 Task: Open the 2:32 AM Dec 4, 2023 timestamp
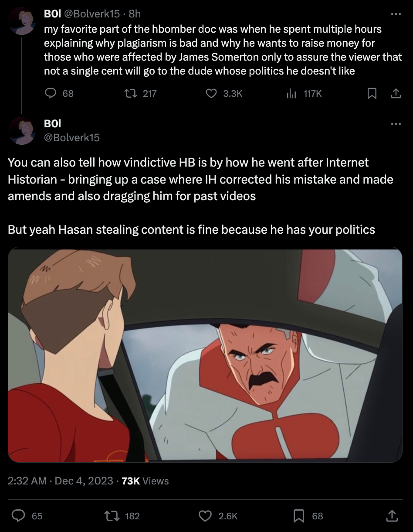tap(61, 481)
